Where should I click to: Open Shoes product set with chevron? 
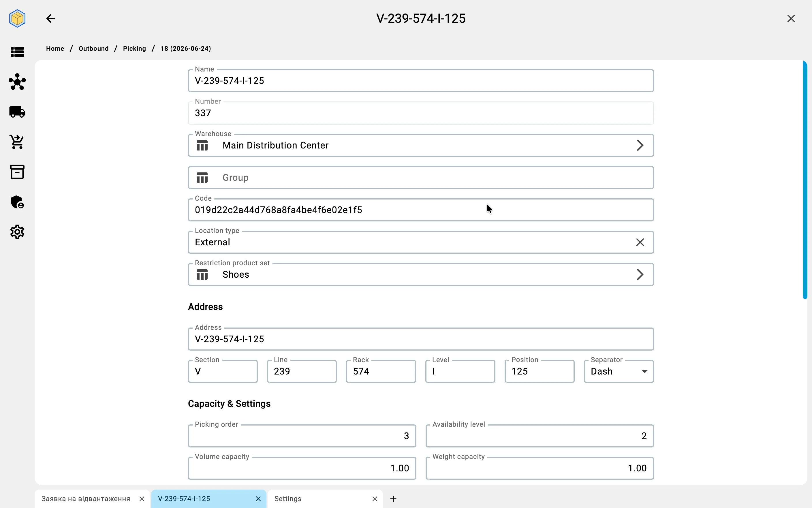pyautogui.click(x=640, y=274)
